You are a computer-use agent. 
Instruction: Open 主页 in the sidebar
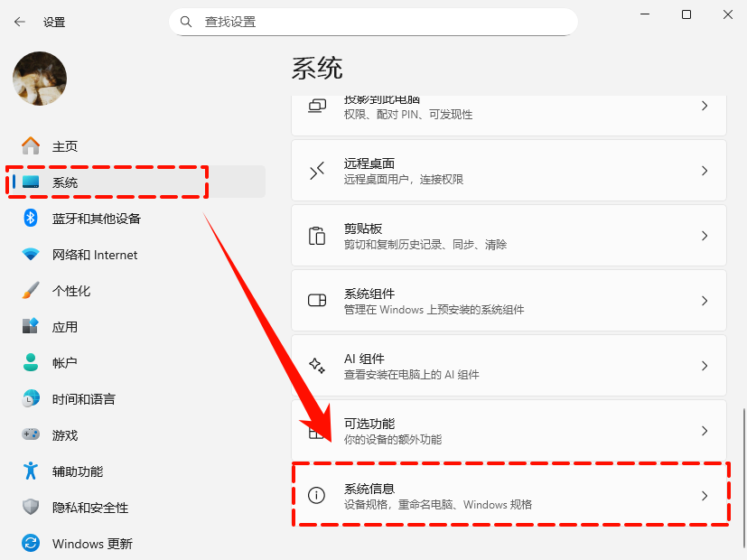[65, 146]
